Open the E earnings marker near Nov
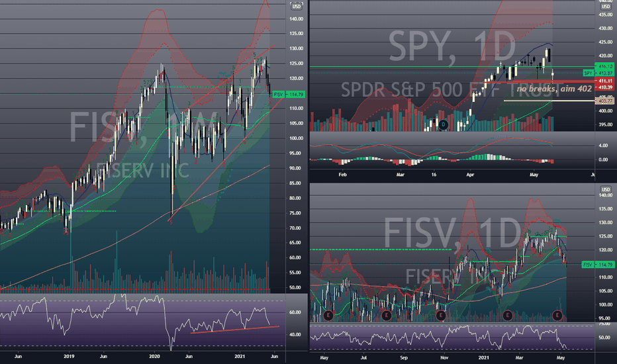 point(441,315)
